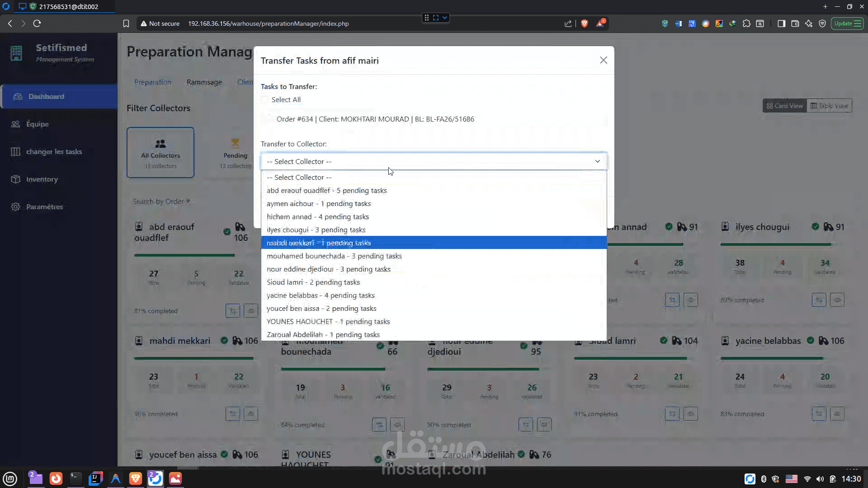Screen dimensions: 868x488
Task: Choose mahdi mekkari from collector list
Action: [x=318, y=243]
